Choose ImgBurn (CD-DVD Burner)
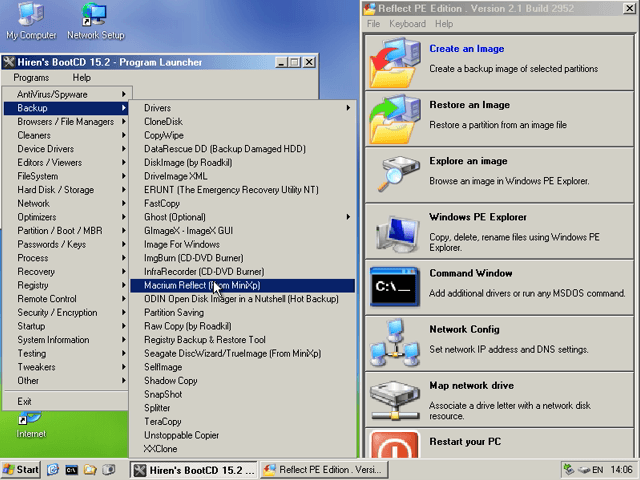The width and height of the screenshot is (640, 480). coord(242,258)
